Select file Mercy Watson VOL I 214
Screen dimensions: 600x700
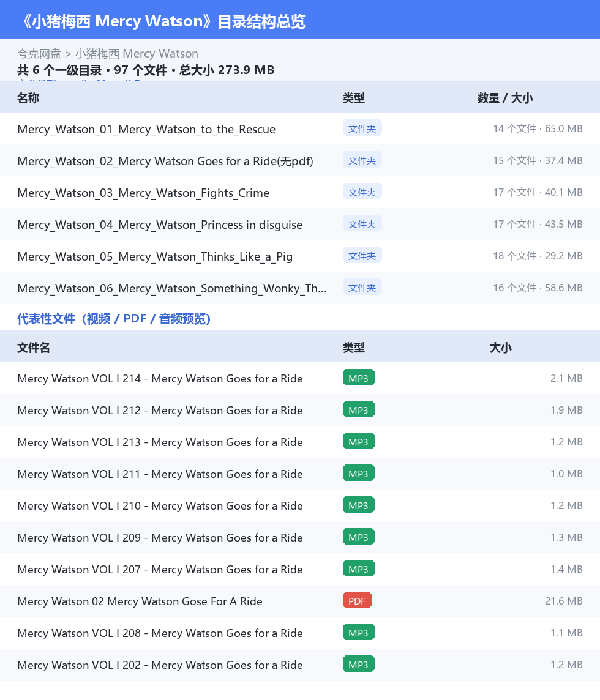tap(160, 379)
